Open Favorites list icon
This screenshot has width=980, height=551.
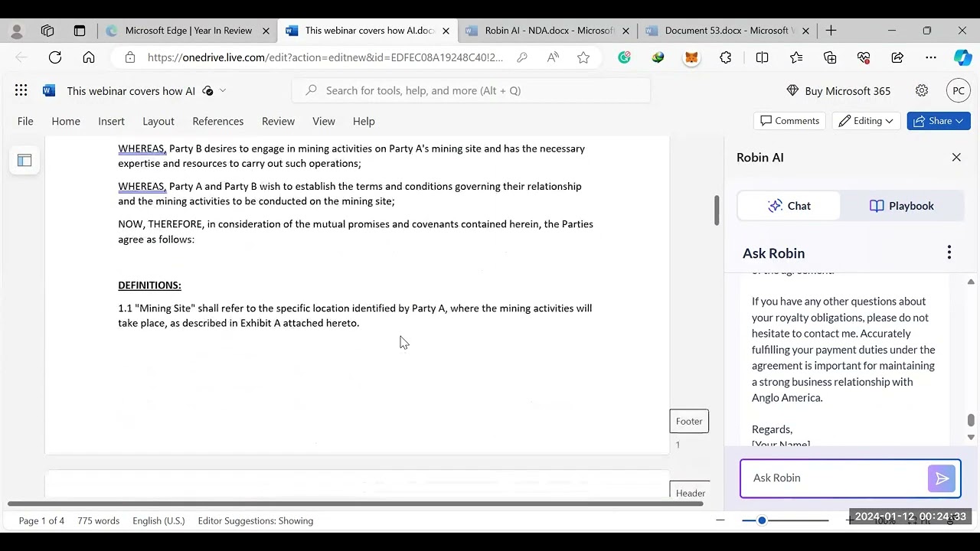tap(796, 57)
